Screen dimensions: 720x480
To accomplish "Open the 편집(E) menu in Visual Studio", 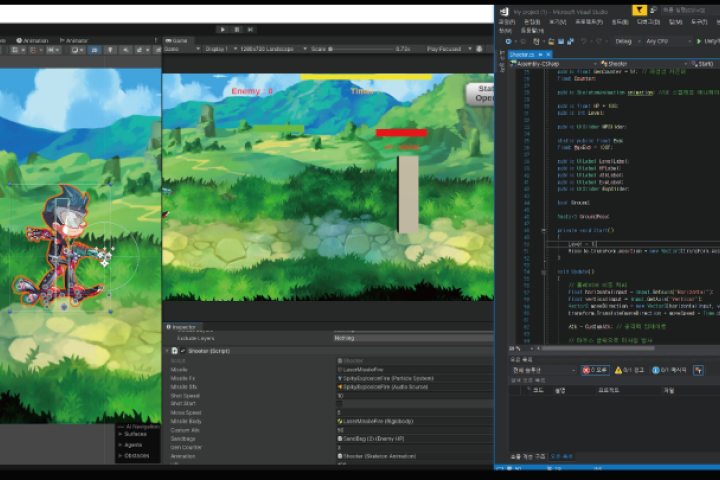I will 532,22.
